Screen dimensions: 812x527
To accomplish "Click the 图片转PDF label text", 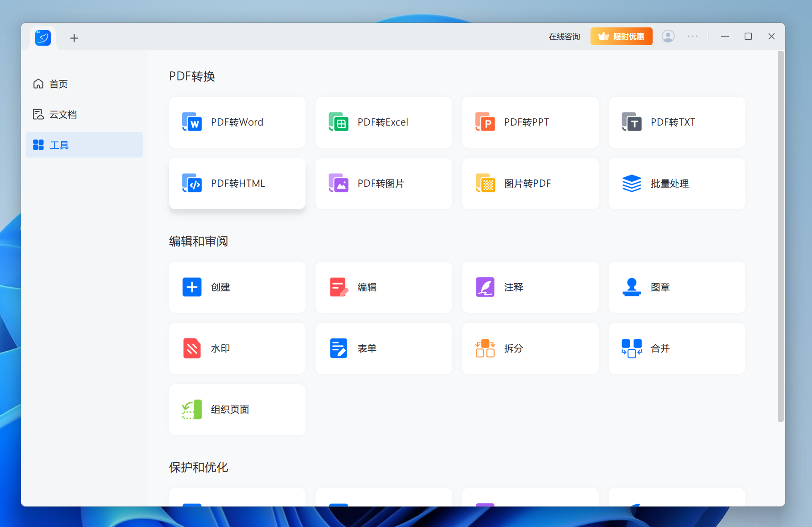I will coord(527,183).
